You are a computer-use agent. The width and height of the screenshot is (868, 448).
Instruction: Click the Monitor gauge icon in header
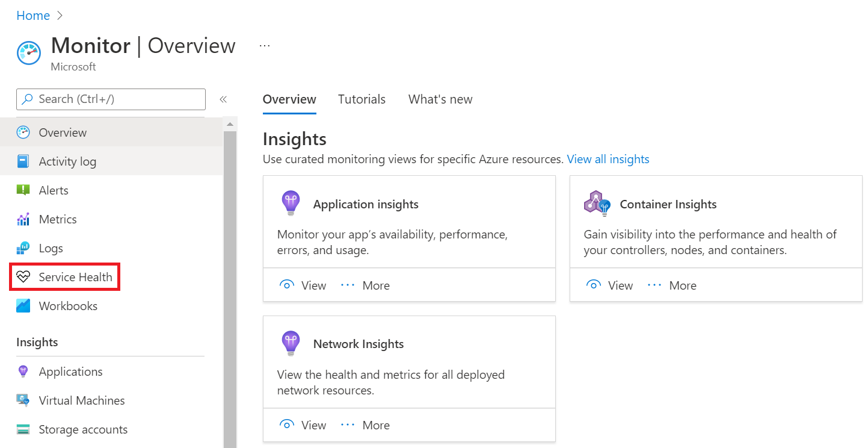[29, 53]
